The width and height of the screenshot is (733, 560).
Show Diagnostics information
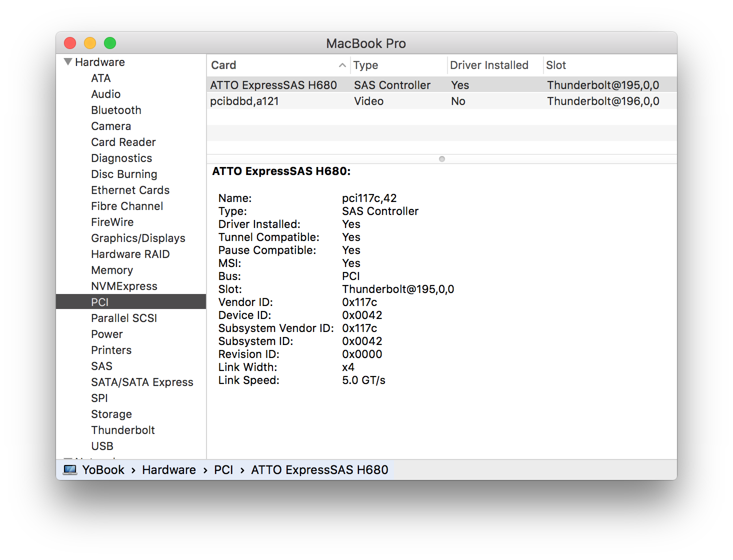pos(121,158)
